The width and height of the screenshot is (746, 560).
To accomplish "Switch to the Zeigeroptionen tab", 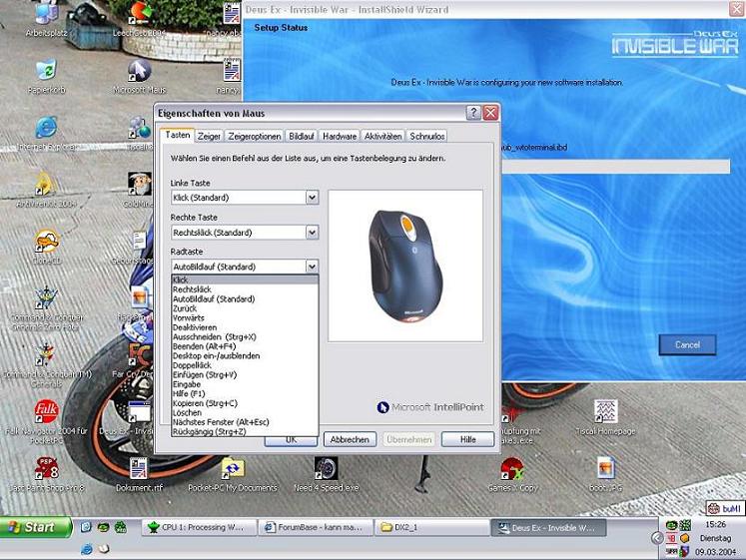I will point(255,136).
